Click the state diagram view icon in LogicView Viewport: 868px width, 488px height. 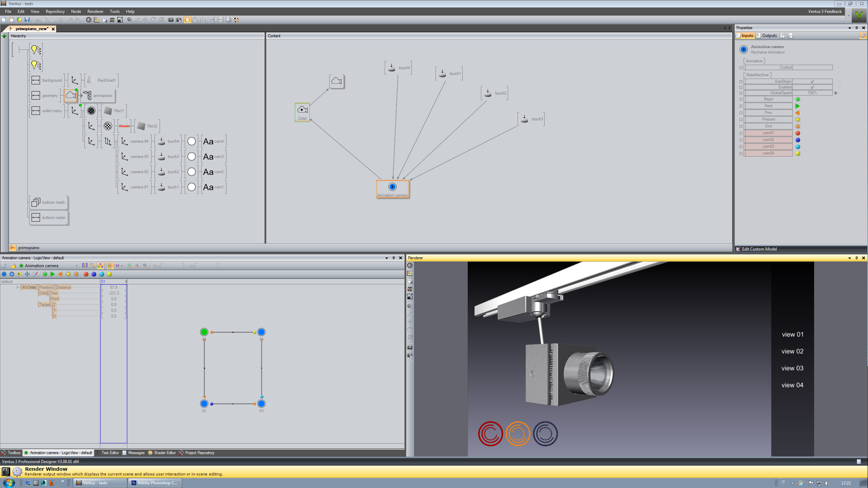click(x=100, y=266)
